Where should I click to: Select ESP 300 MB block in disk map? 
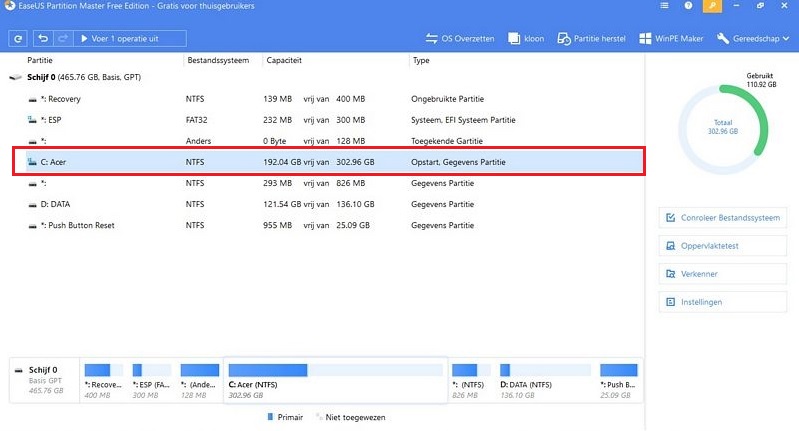tap(151, 381)
